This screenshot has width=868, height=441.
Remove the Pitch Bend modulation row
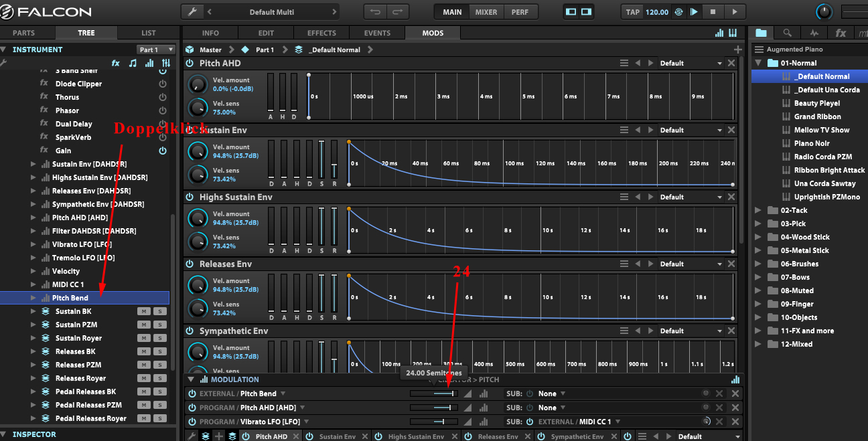(735, 393)
